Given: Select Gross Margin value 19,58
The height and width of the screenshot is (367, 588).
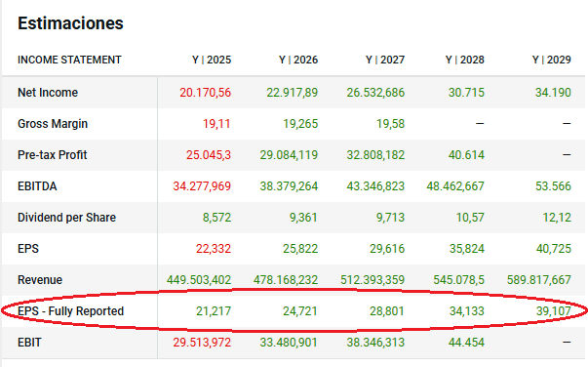Looking at the screenshot, I should pyautogui.click(x=390, y=123).
